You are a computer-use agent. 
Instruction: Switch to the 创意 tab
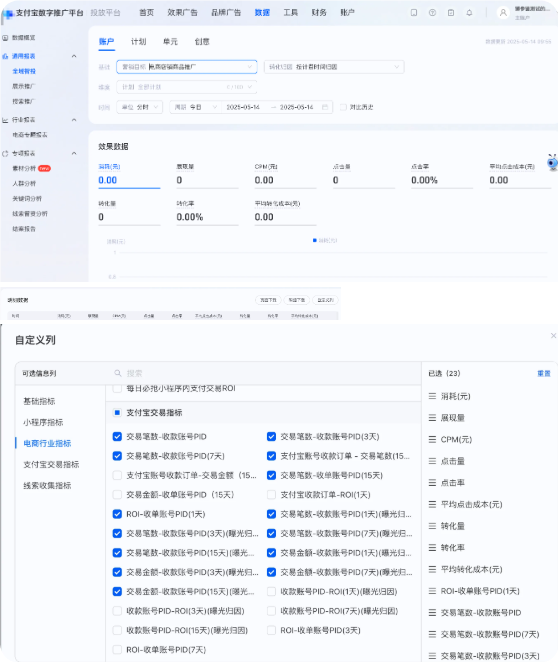202,41
